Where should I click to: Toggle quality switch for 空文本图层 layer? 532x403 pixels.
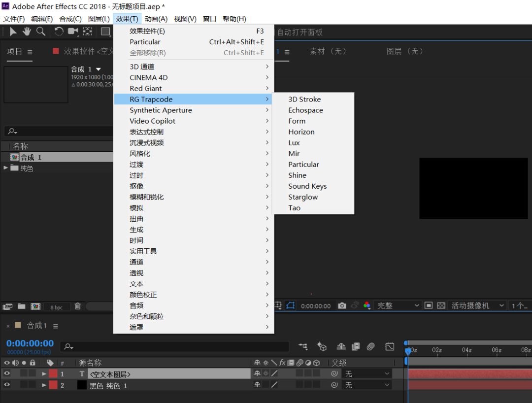tap(274, 373)
